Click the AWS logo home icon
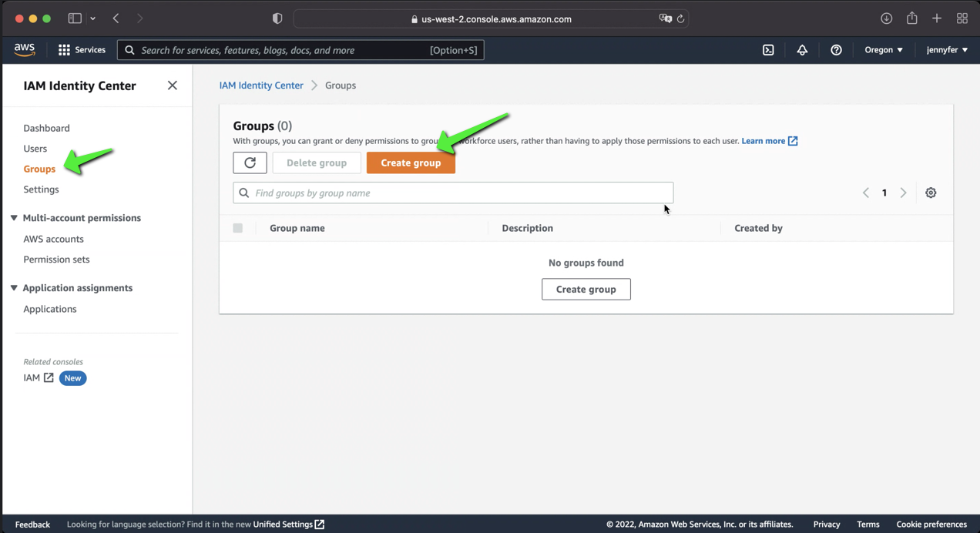Screen dimensions: 980x533 click(x=25, y=49)
